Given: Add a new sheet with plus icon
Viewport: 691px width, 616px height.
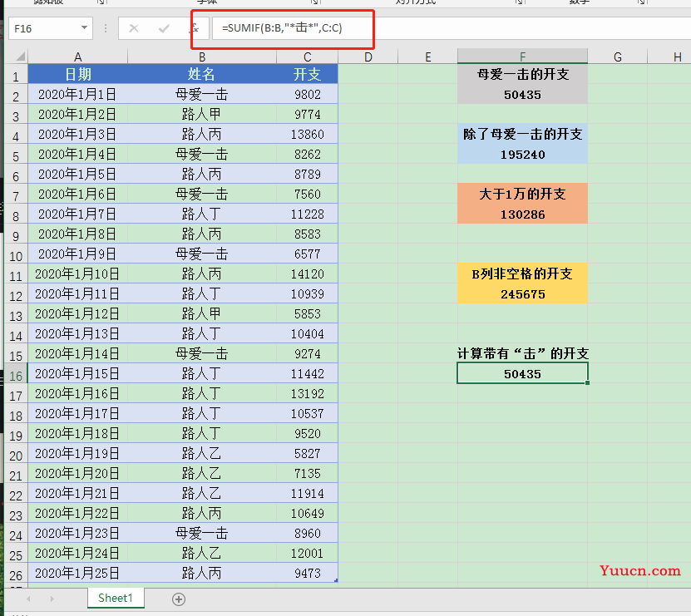Looking at the screenshot, I should click(179, 599).
